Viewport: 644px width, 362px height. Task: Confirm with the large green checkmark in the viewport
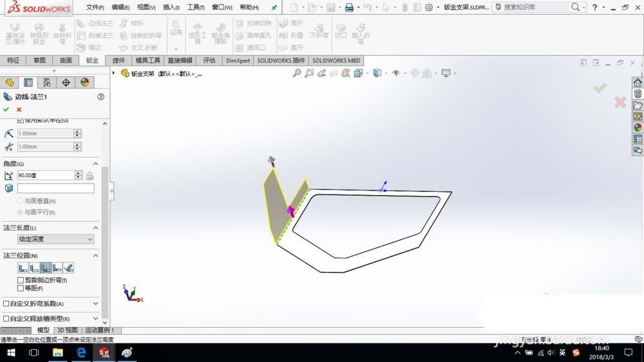coord(600,88)
